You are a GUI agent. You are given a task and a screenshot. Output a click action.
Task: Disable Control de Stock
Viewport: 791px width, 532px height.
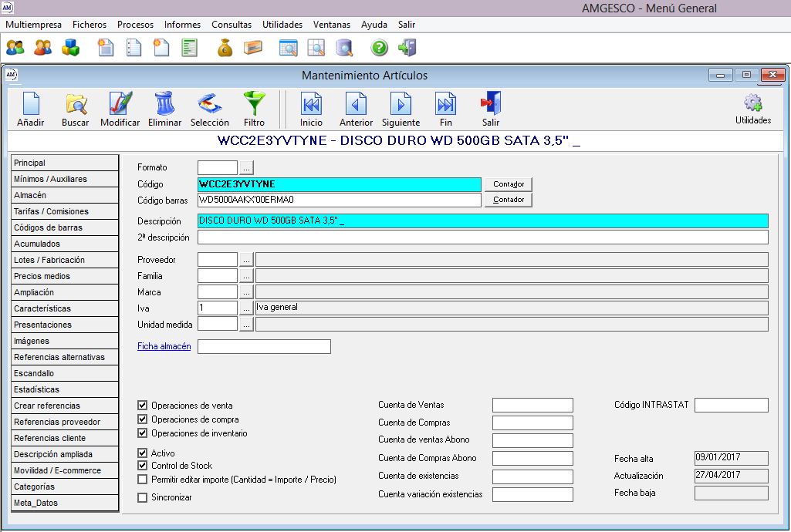142,466
